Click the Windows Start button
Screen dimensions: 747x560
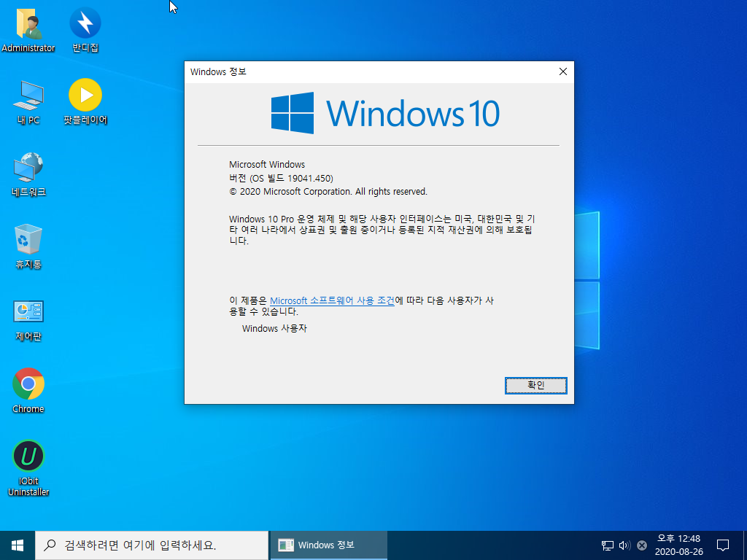coord(16,545)
